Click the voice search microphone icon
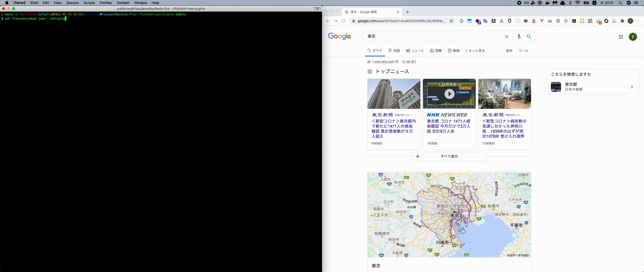The height and width of the screenshot is (272, 644). point(519,37)
